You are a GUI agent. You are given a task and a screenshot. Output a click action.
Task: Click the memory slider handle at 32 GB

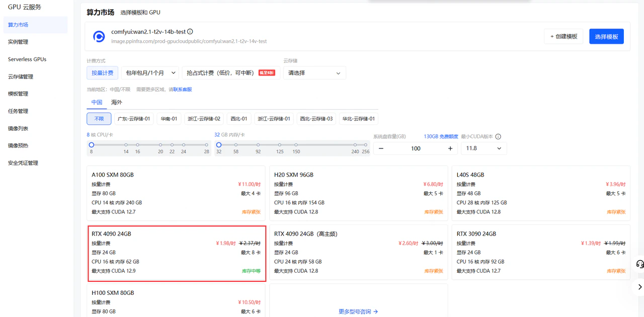(219, 145)
